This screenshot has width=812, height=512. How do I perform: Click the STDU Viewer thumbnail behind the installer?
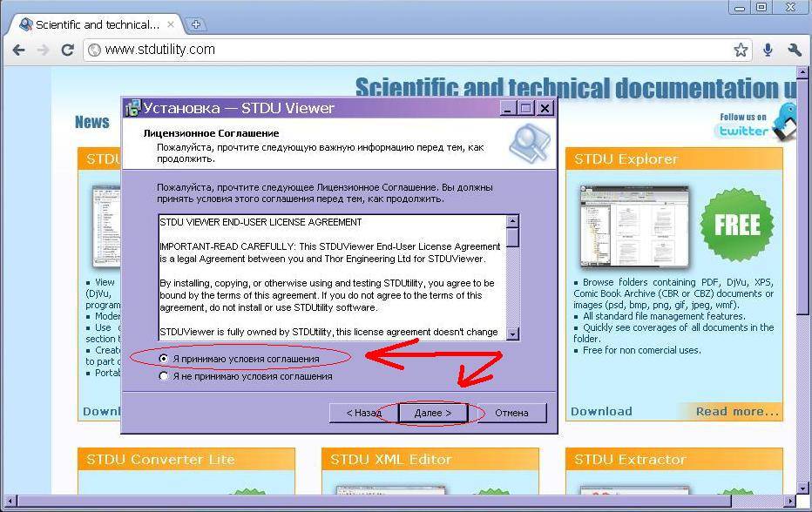tap(106, 226)
